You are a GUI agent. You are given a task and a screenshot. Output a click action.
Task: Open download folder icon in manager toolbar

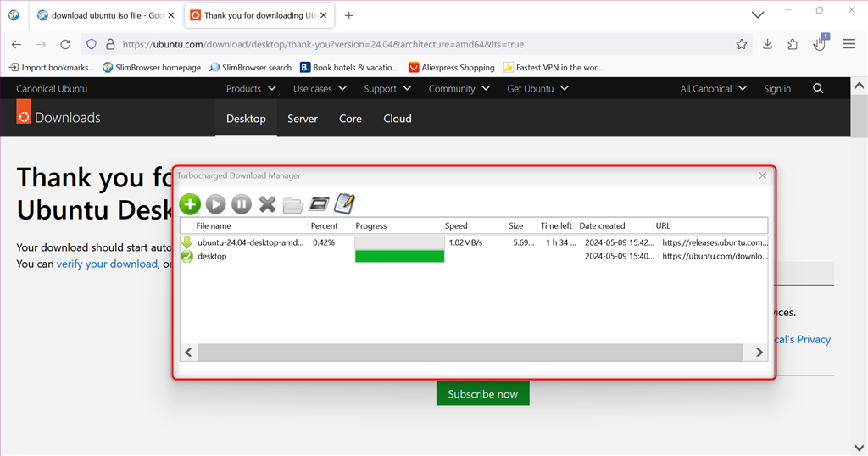(x=292, y=205)
